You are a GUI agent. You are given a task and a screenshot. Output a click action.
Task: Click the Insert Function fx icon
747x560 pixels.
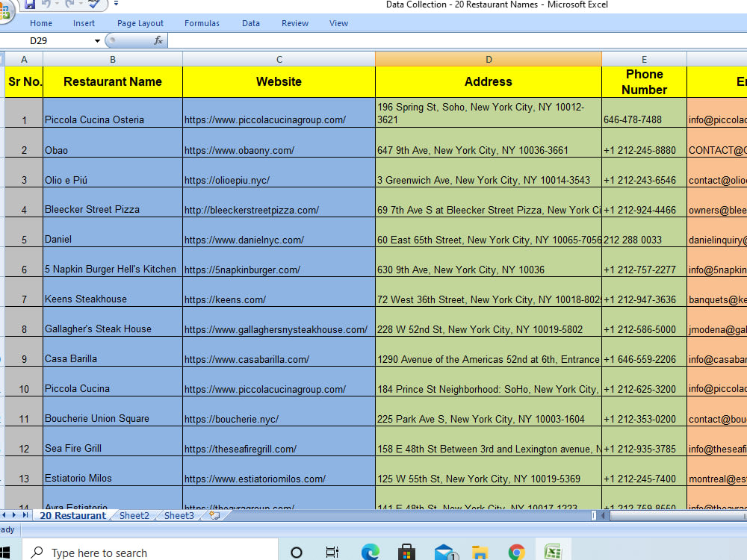pyautogui.click(x=158, y=41)
